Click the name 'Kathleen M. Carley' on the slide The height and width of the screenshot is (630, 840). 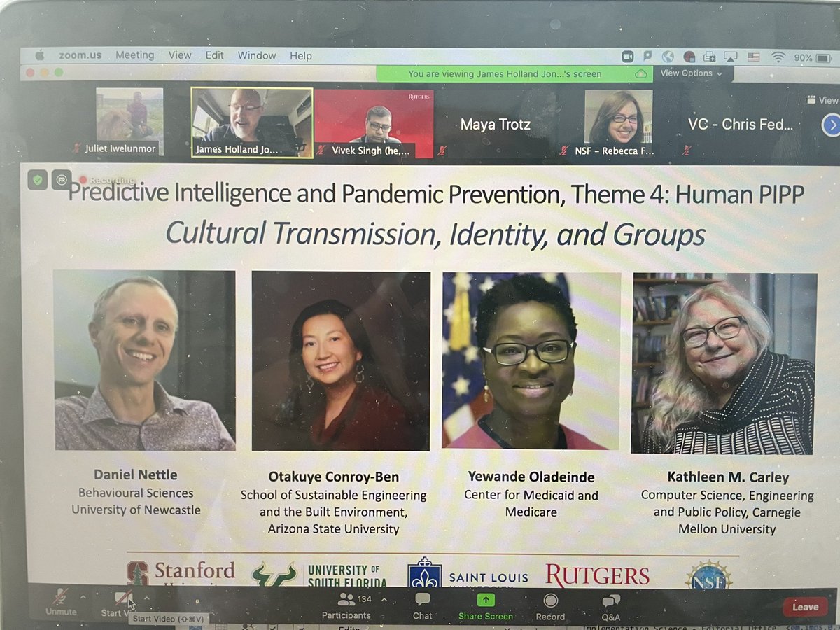[x=728, y=477]
